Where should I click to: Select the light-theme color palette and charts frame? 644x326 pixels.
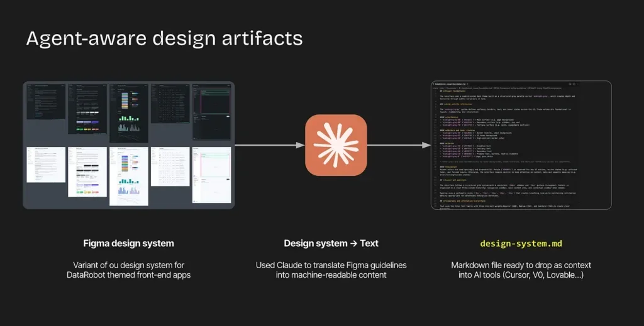click(x=129, y=176)
